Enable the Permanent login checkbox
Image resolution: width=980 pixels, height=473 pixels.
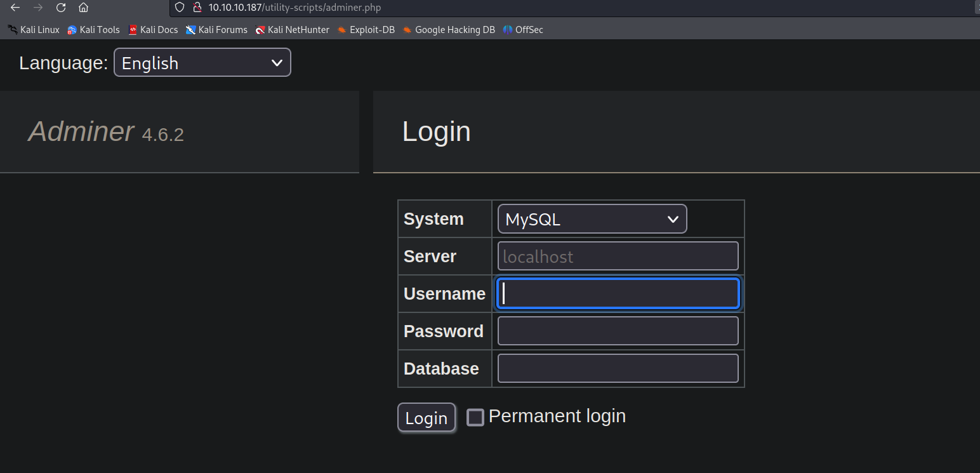coord(475,417)
